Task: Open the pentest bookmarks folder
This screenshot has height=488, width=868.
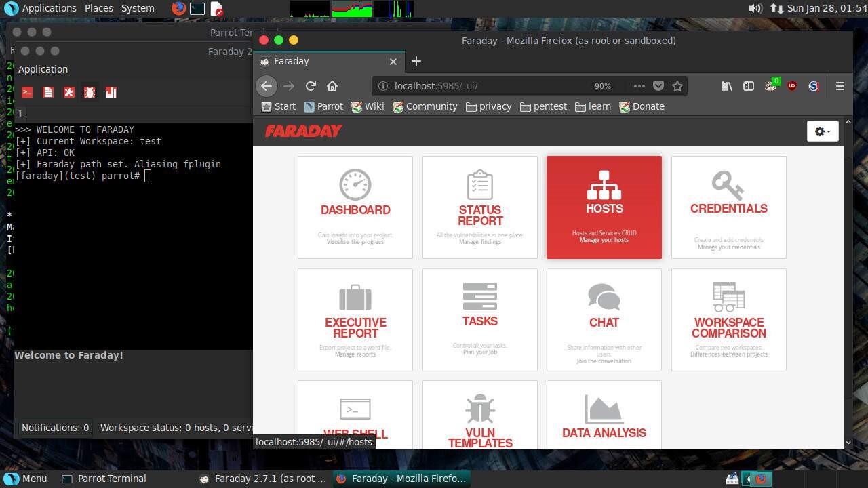Action: (x=543, y=106)
